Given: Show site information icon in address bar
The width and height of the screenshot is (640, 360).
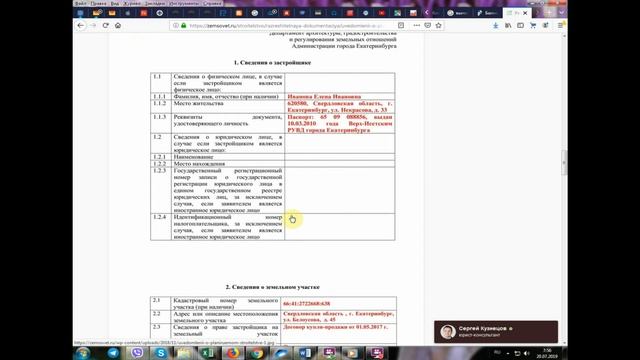Looking at the screenshot, I should [176, 25].
